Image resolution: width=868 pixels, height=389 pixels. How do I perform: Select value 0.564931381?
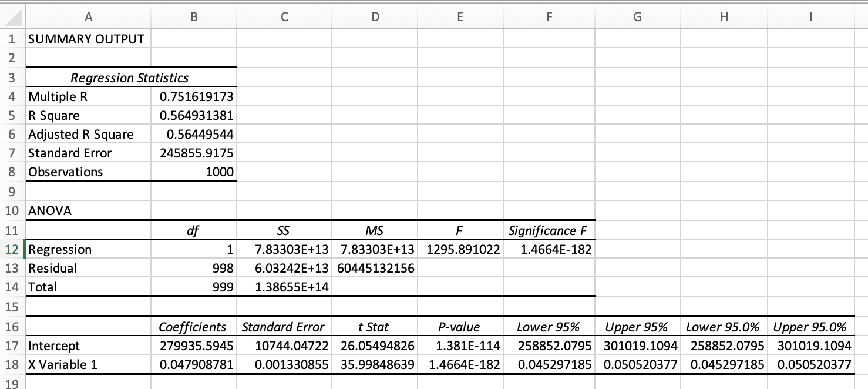coord(193,115)
